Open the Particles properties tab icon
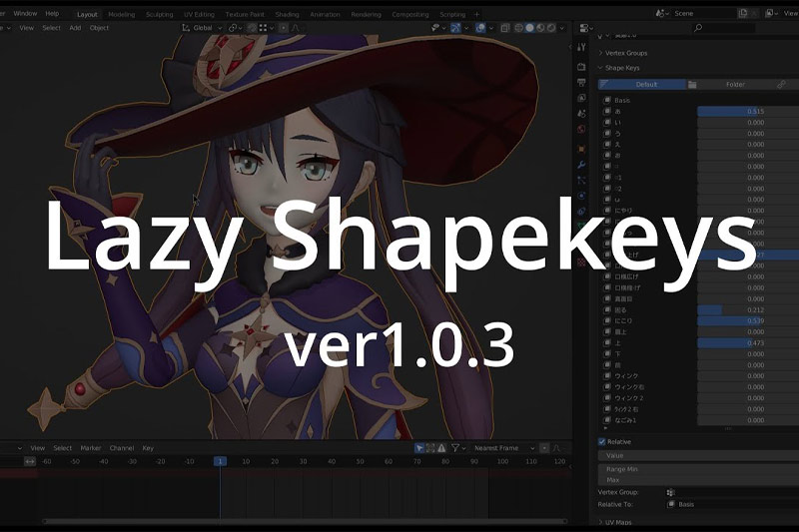 pos(581,181)
